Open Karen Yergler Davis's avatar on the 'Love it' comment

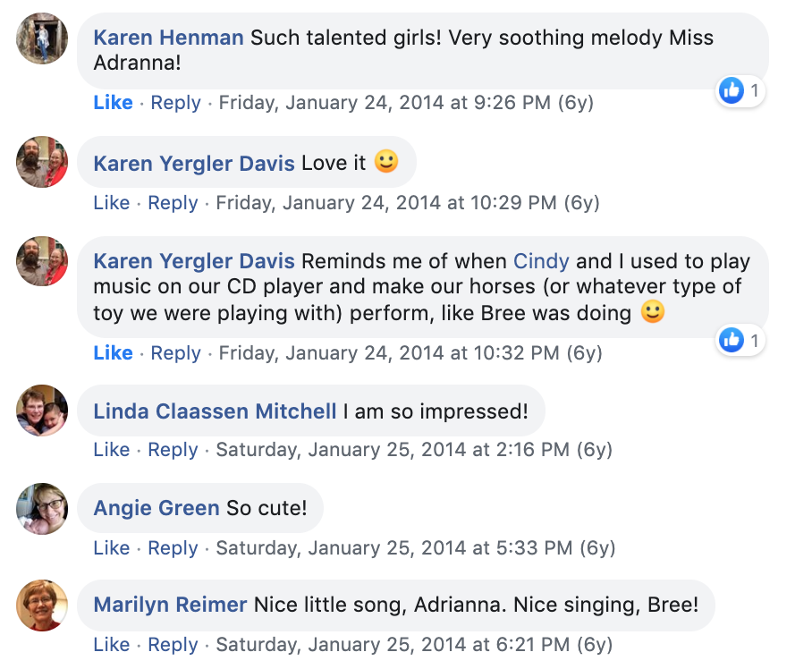42,162
